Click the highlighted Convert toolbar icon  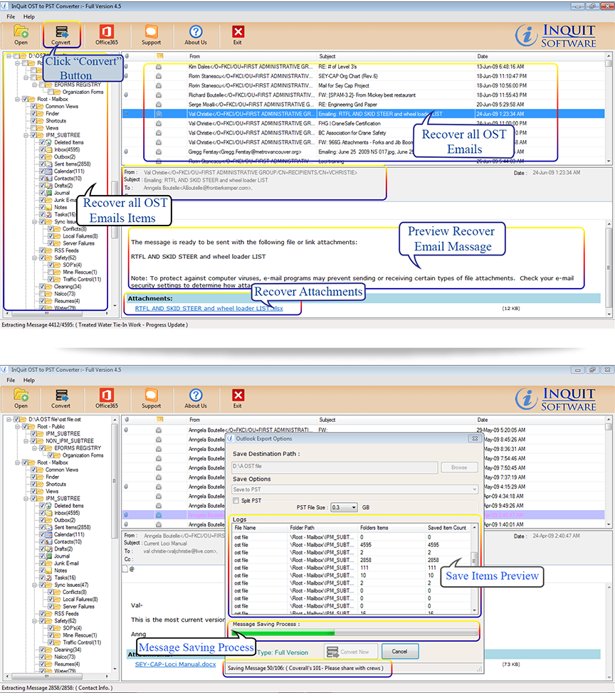[61, 32]
